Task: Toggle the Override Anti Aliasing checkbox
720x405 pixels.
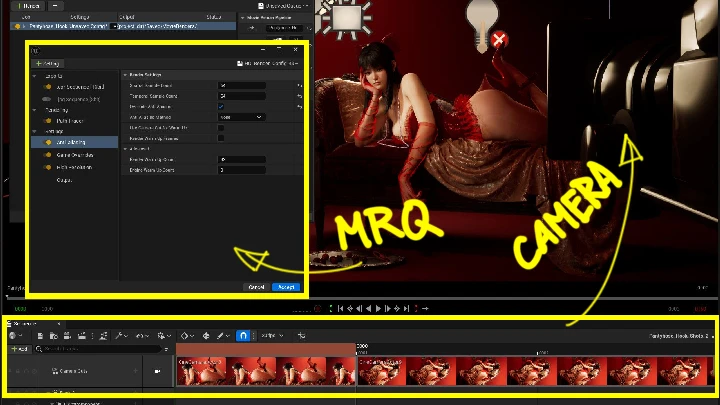Action: (x=221, y=106)
